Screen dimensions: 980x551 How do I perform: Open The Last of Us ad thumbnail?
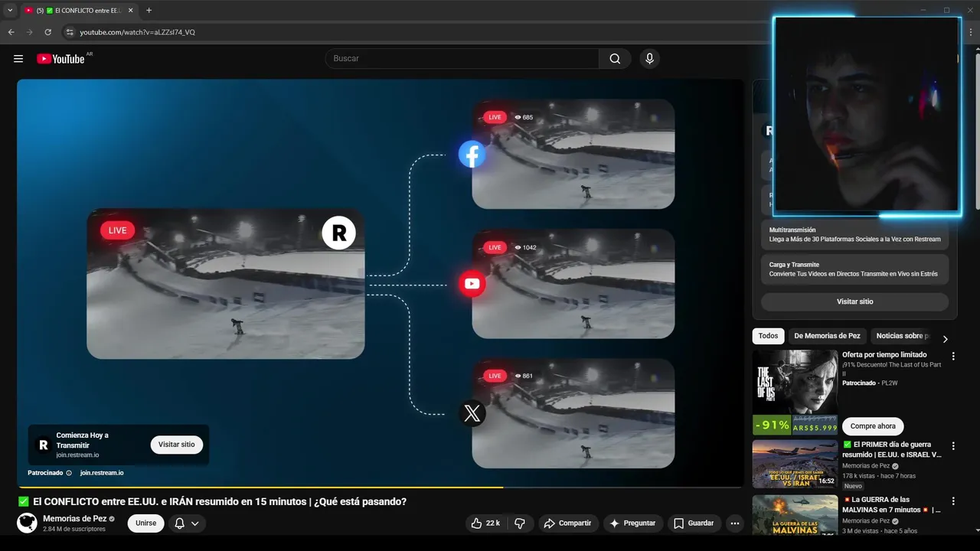[x=795, y=393]
